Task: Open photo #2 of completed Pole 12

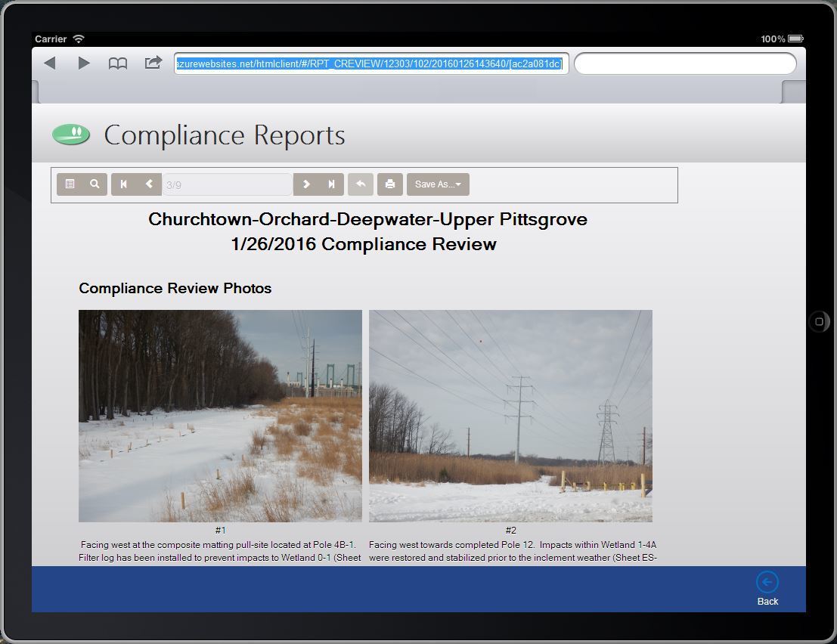Action: pos(510,416)
